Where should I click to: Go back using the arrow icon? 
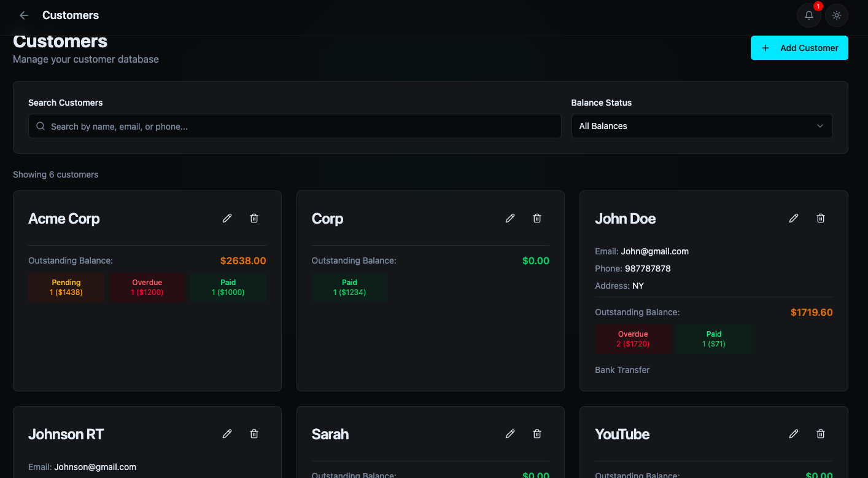(24, 15)
